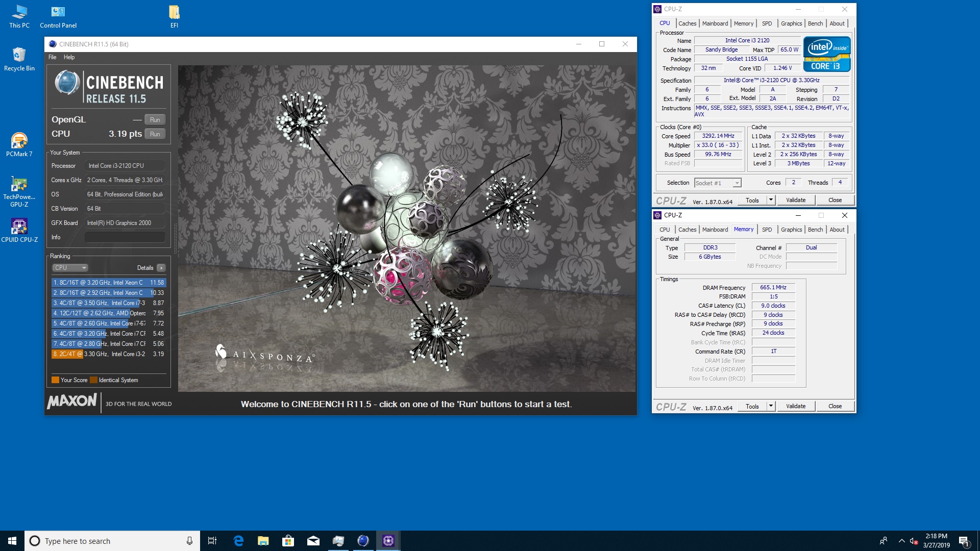Open the Cinebench Help menu
Viewport: 980px width, 551px height.
[x=69, y=57]
